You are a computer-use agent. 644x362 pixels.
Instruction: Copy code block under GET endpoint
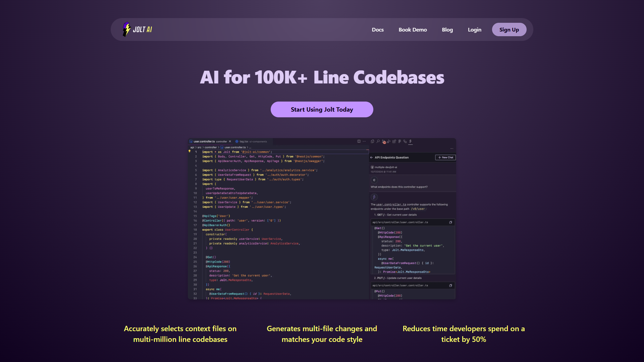point(450,222)
